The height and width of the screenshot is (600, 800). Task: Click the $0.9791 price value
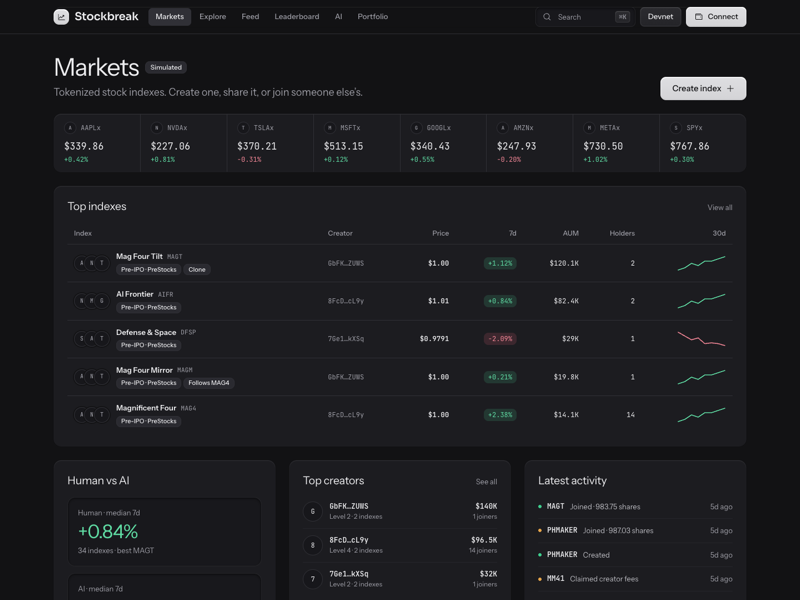(x=434, y=339)
